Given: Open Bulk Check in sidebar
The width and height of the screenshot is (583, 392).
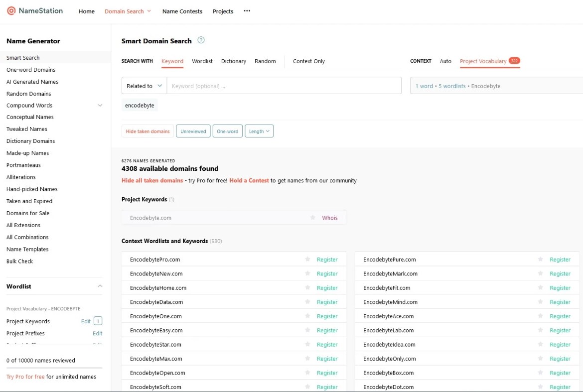Looking at the screenshot, I should coord(20,261).
